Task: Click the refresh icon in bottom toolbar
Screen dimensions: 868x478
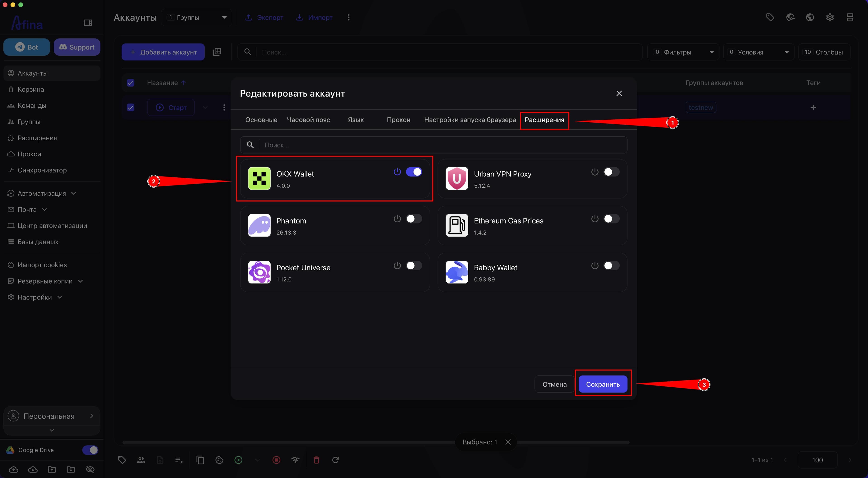Action: point(336,460)
